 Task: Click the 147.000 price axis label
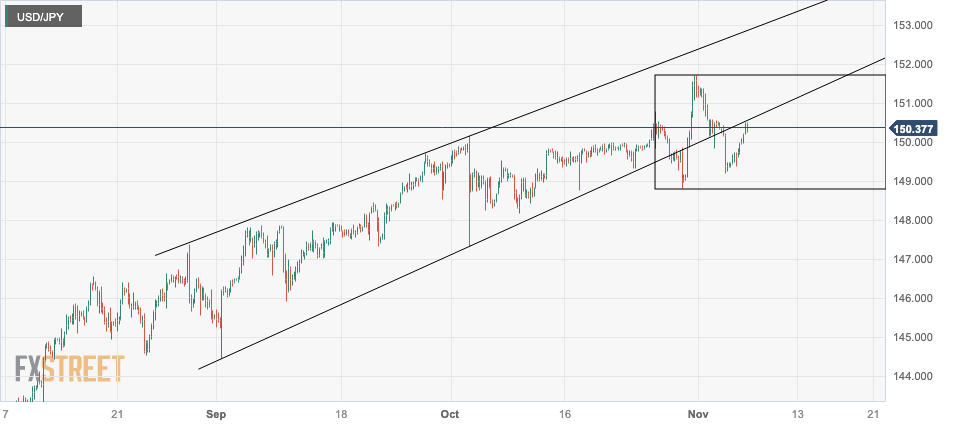pyautogui.click(x=912, y=259)
